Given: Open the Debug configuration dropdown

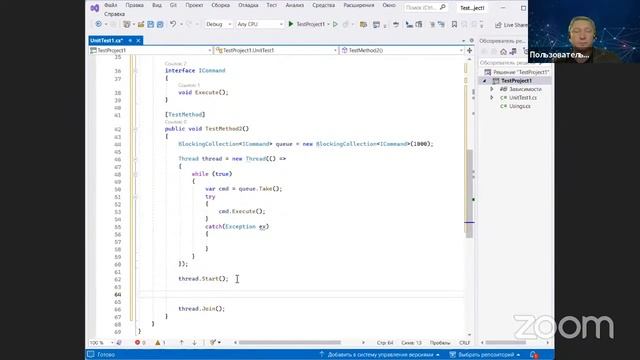Looking at the screenshot, I should click(218, 24).
